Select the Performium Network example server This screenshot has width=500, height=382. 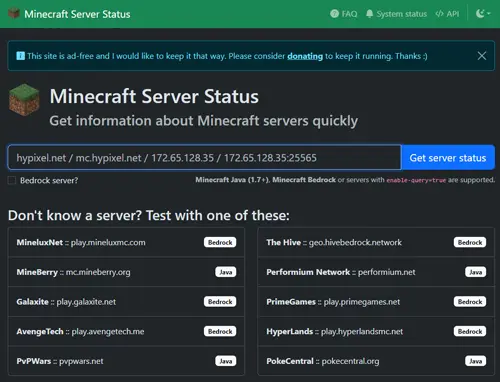(376, 272)
